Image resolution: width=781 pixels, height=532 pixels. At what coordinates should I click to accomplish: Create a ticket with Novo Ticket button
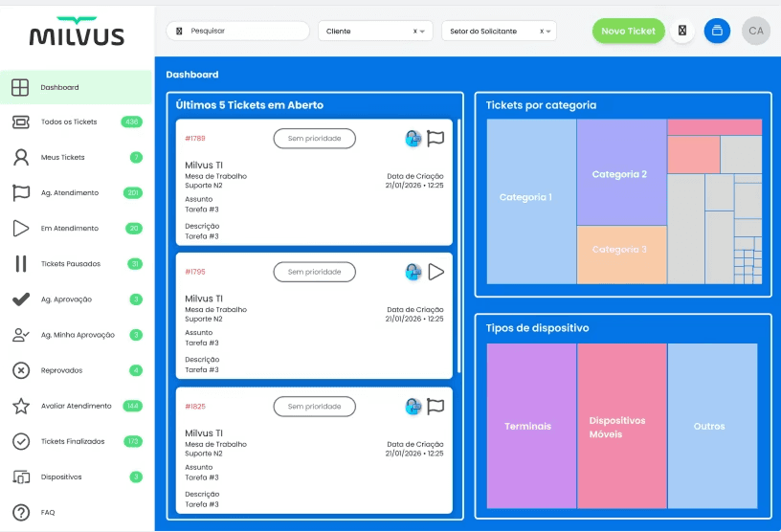(628, 31)
